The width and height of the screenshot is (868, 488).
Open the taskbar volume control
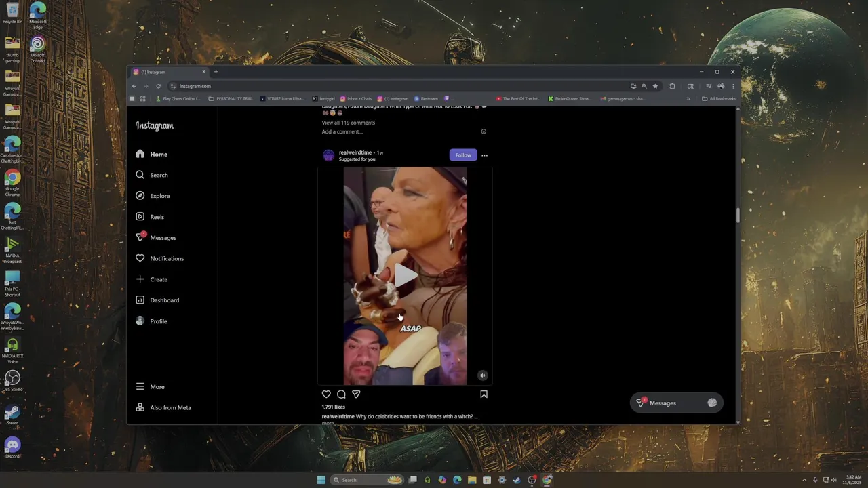(x=834, y=480)
